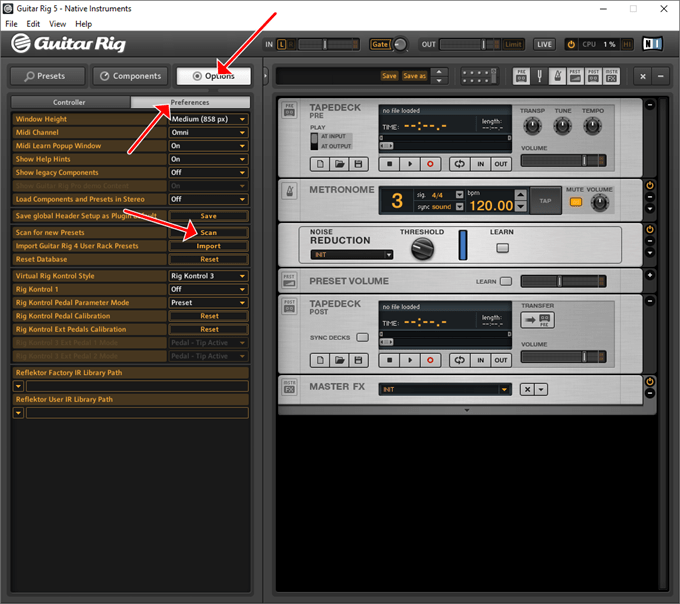Click the Native Instruments NI logo
680x604 pixels.
(x=652, y=44)
